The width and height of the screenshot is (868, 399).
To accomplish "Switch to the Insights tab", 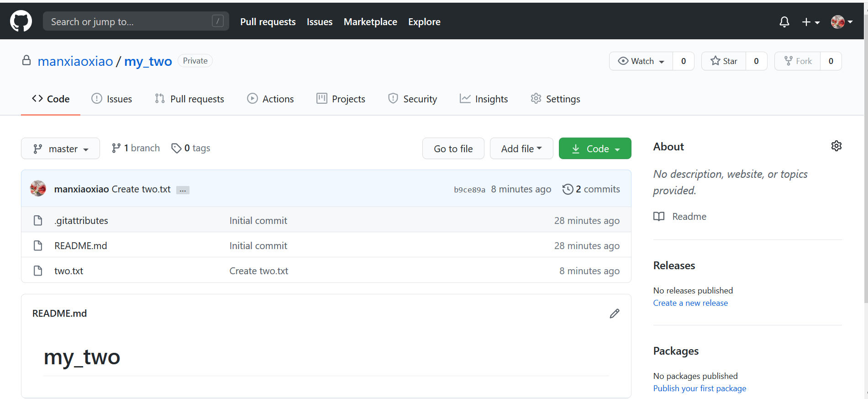I will pos(484,99).
